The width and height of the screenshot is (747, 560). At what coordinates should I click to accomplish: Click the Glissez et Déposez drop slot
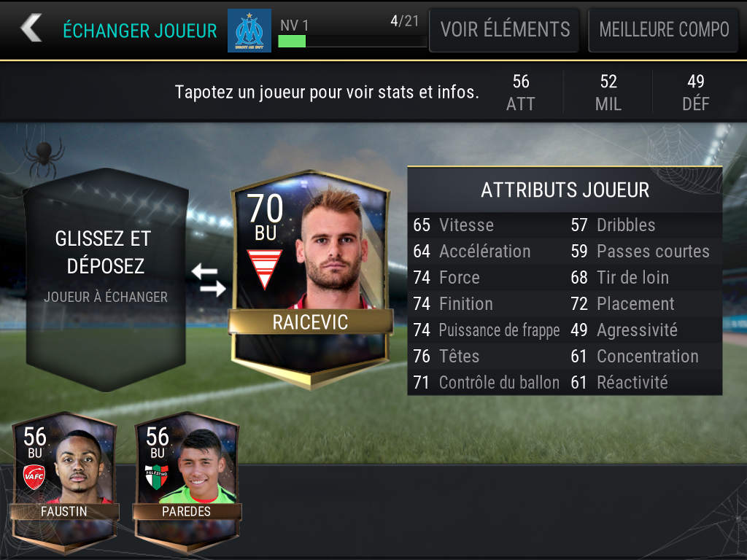point(106,280)
